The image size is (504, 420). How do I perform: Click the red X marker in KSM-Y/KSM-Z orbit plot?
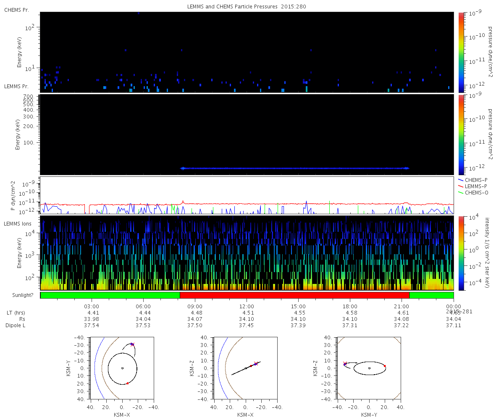click(345, 364)
